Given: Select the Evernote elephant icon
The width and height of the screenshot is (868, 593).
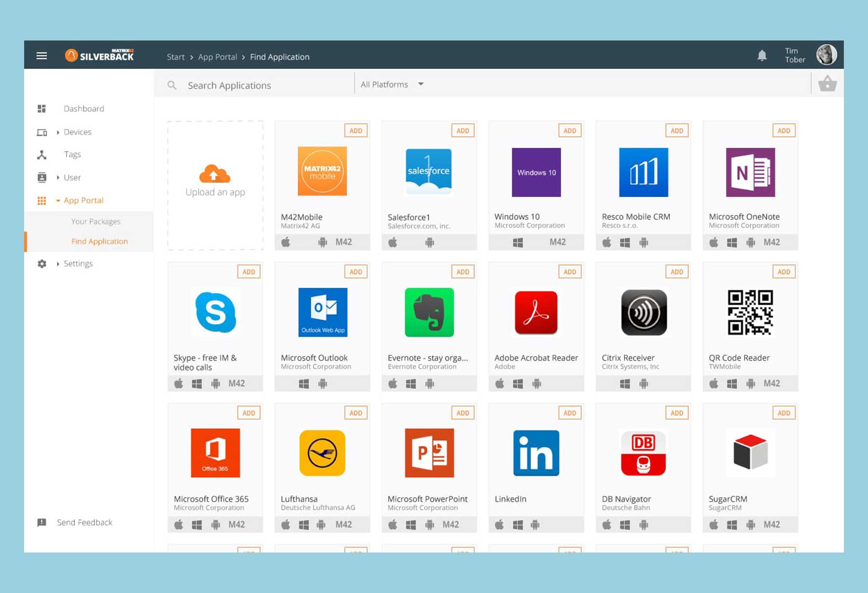Looking at the screenshot, I should point(429,312).
